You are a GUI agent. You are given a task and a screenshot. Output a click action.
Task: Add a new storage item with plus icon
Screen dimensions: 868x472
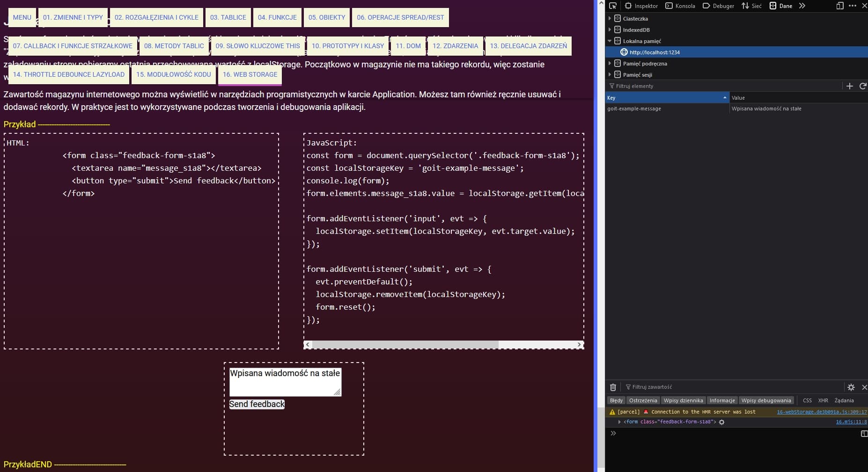tap(850, 86)
